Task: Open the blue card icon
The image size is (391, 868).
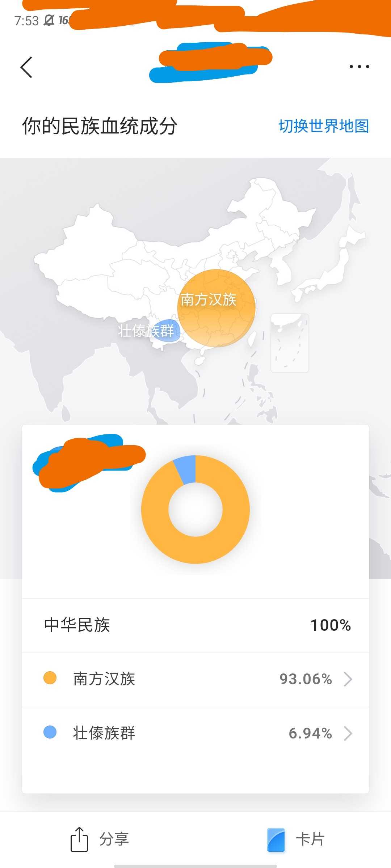Action: pos(276,839)
